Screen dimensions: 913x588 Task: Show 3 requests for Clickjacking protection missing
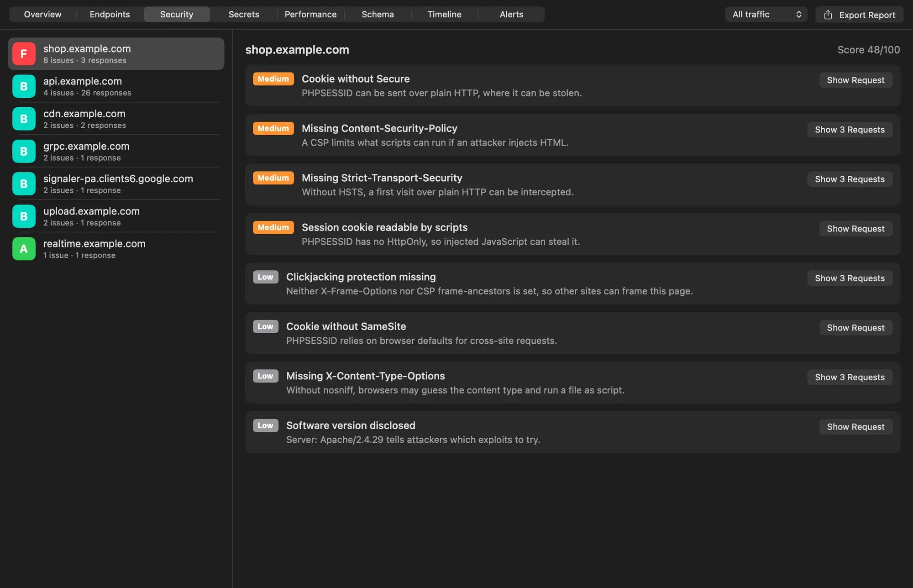coord(850,278)
